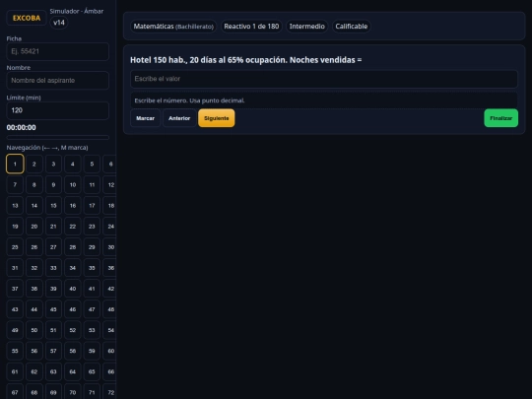Select question 29 in the grid
Viewport: 532px width, 399px height.
click(92, 247)
